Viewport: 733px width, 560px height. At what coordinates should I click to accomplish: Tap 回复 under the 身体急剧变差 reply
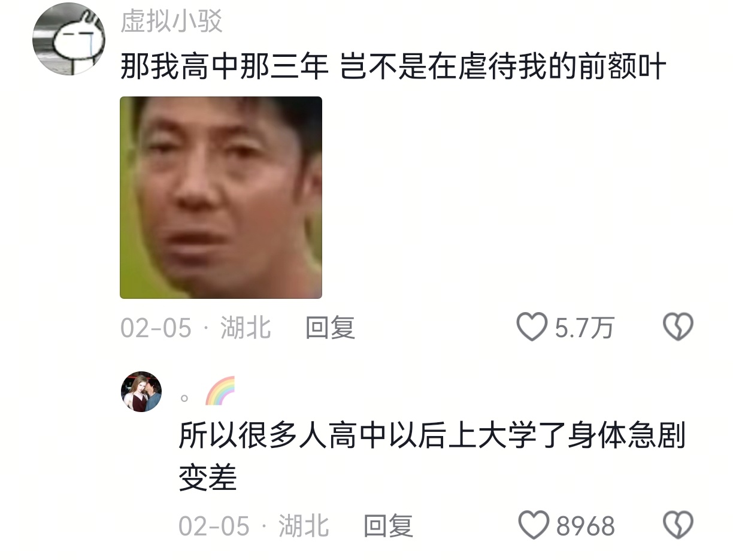(389, 526)
